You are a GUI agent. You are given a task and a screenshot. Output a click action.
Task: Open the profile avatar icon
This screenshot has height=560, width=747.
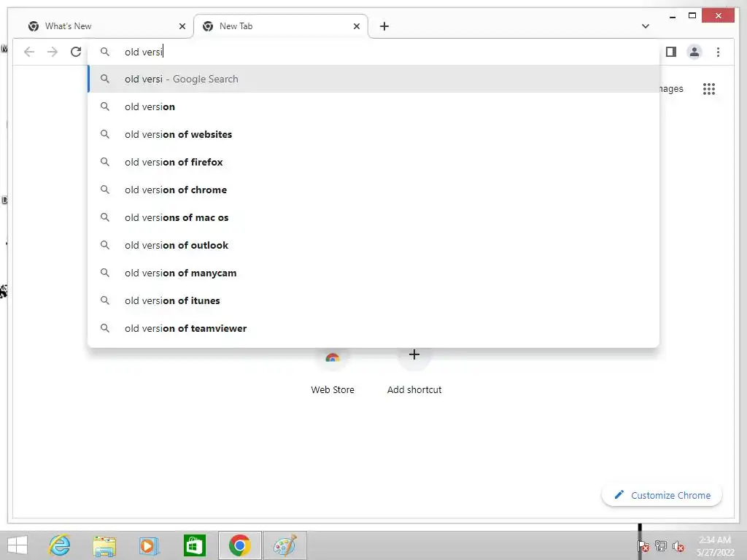pyautogui.click(x=694, y=52)
